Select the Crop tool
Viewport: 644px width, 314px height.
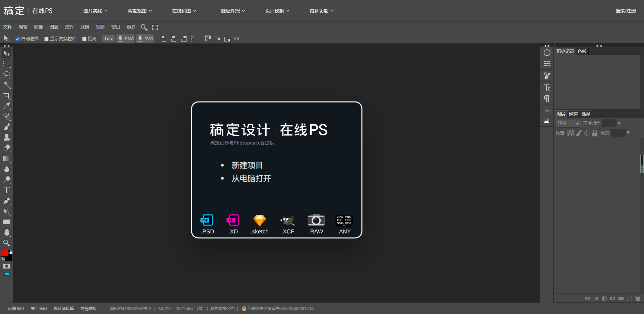[x=7, y=96]
